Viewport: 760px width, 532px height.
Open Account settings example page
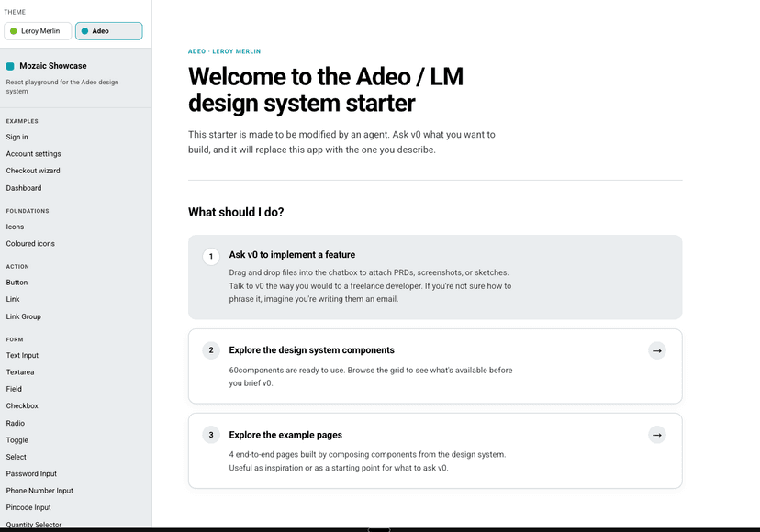pyautogui.click(x=33, y=154)
